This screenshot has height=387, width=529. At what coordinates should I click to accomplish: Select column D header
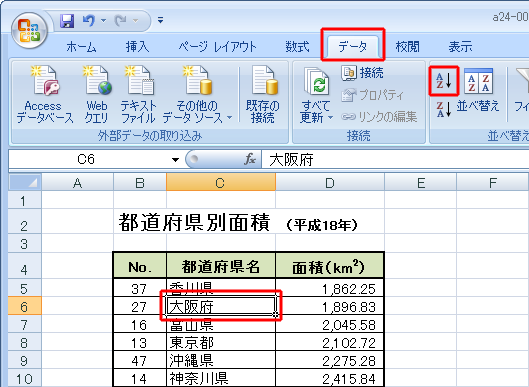click(x=330, y=183)
